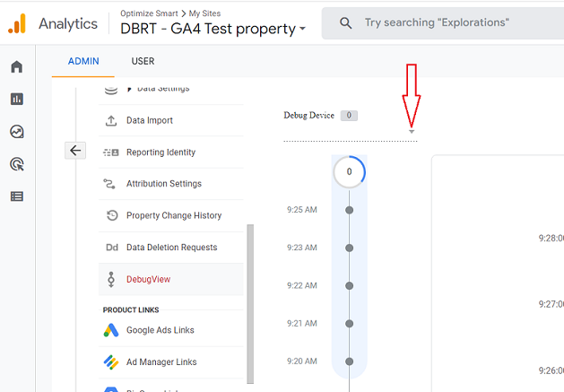Image resolution: width=564 pixels, height=392 pixels.
Task: Click the search magnifier icon
Action: tap(346, 23)
